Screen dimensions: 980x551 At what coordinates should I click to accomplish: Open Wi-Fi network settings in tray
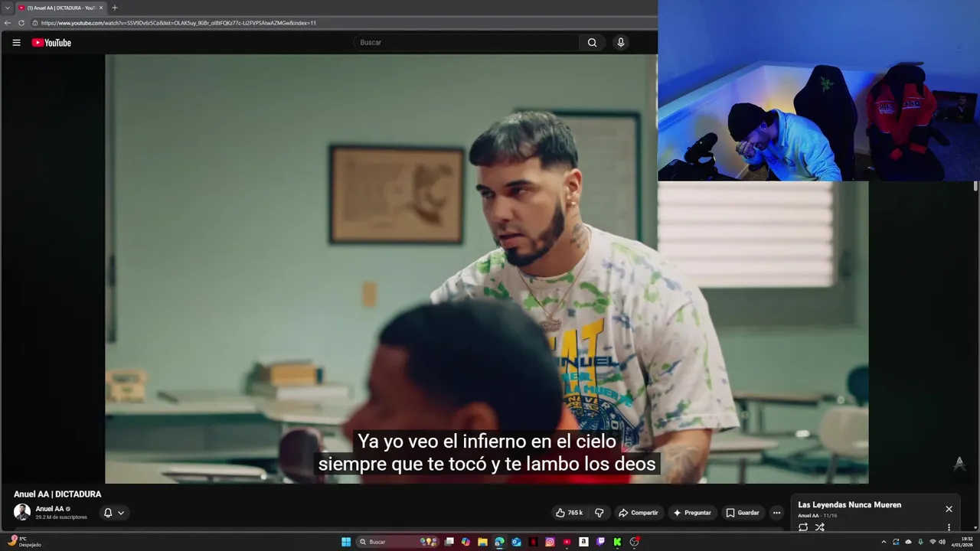click(933, 542)
